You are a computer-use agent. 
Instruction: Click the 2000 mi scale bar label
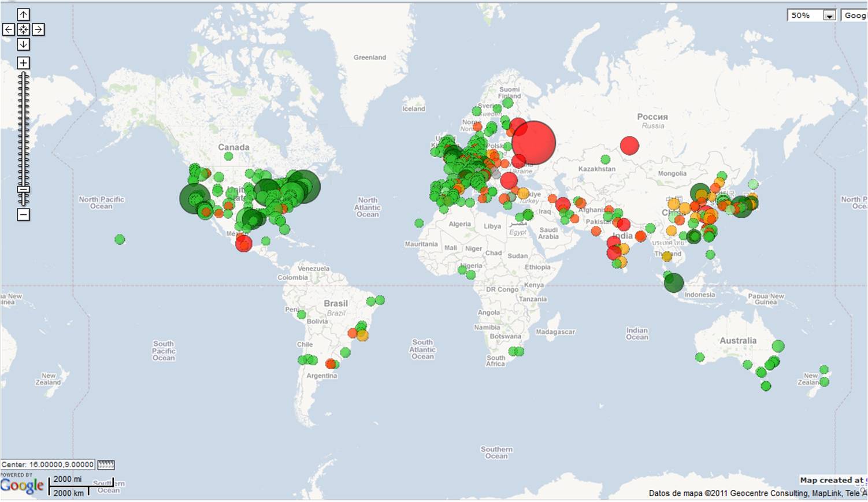[68, 479]
